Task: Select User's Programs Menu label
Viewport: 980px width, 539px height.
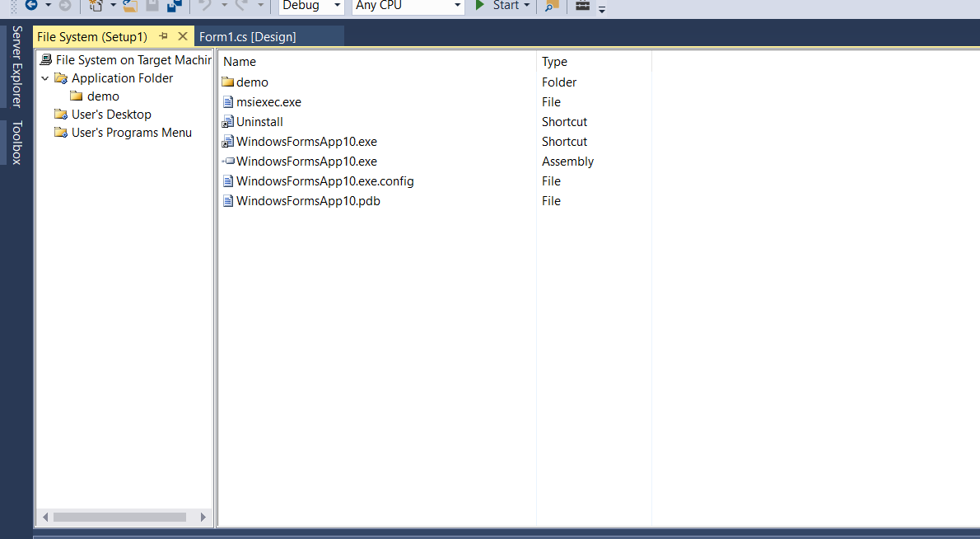Action: 131,133
